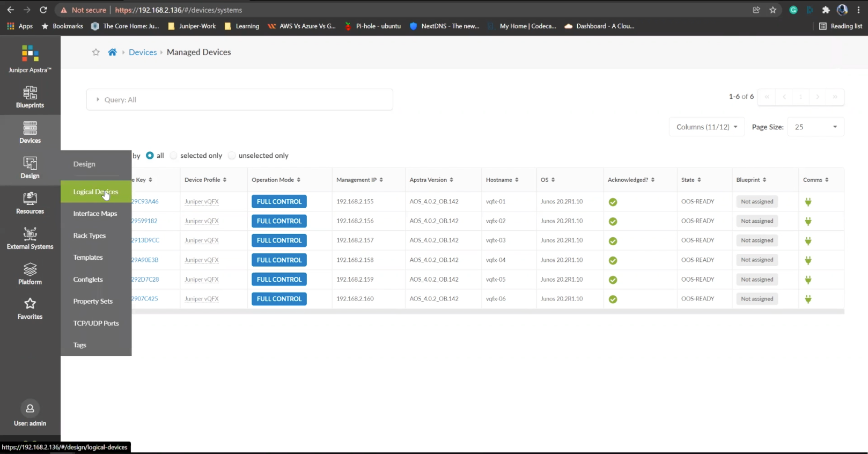Click FULL CONTROL for vqfx-04

tap(279, 260)
